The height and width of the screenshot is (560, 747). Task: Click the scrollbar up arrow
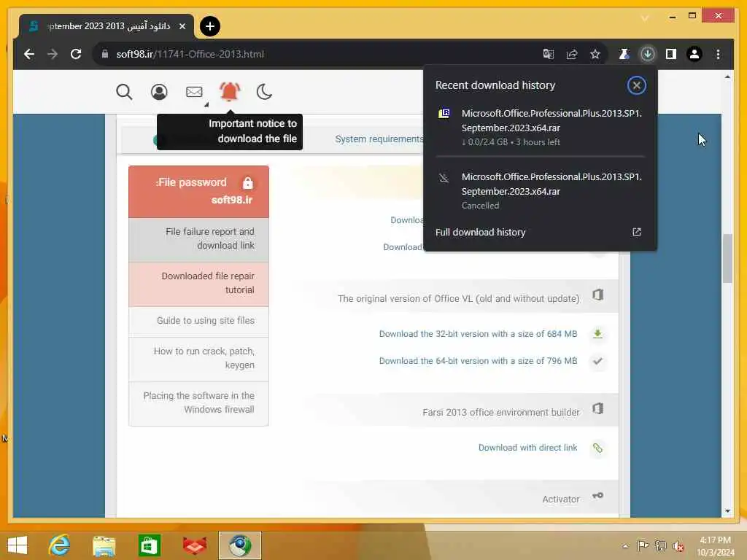point(727,77)
